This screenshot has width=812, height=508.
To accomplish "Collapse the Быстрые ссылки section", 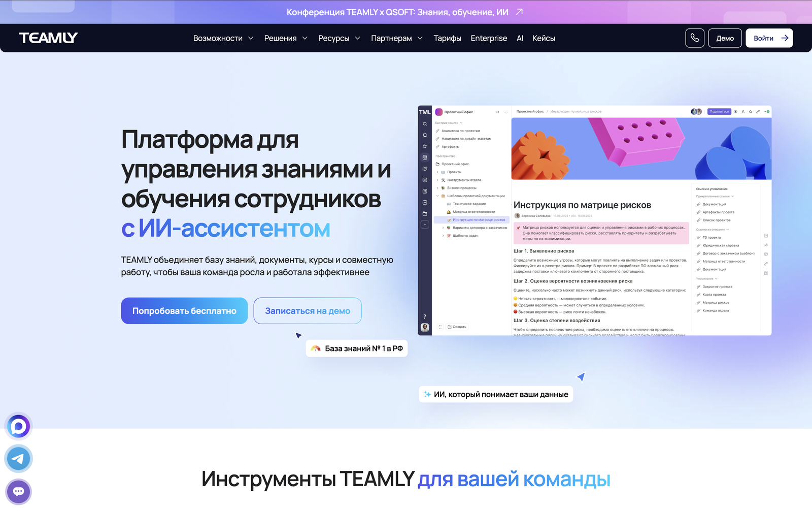I will point(461,123).
